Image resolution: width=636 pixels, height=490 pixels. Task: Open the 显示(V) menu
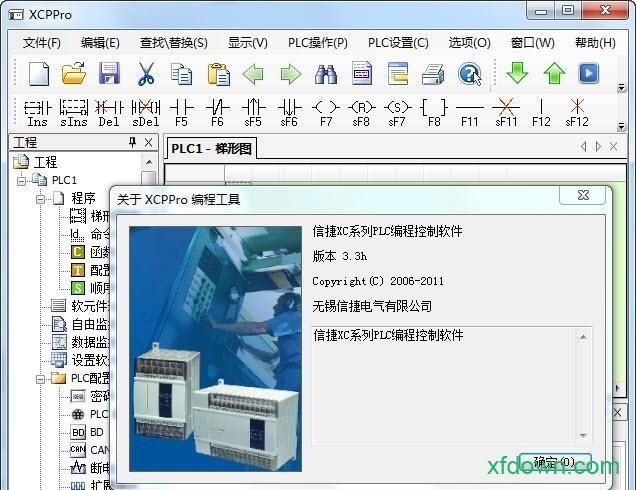248,43
